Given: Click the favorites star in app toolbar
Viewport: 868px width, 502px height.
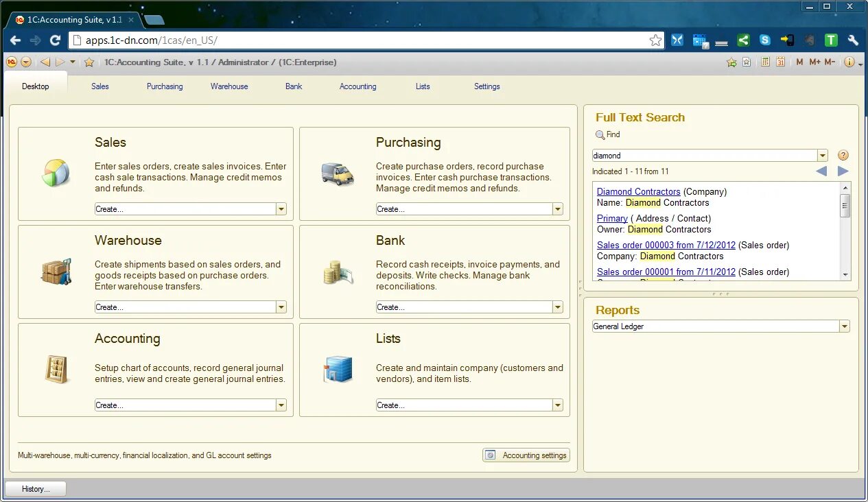Looking at the screenshot, I should [89, 62].
